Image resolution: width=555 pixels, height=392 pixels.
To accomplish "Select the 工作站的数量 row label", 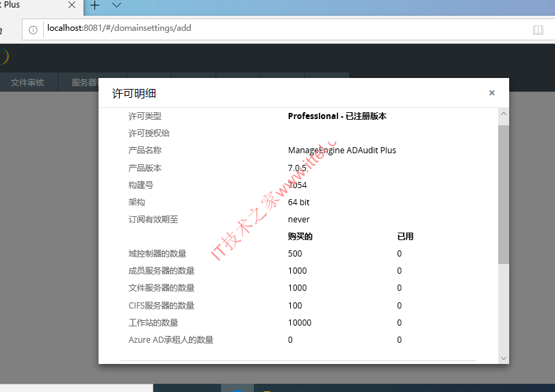I will coord(153,323).
